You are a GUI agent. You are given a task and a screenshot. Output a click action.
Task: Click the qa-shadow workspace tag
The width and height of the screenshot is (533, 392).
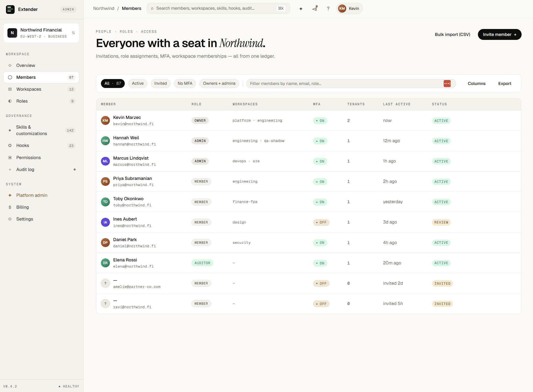coord(274,141)
